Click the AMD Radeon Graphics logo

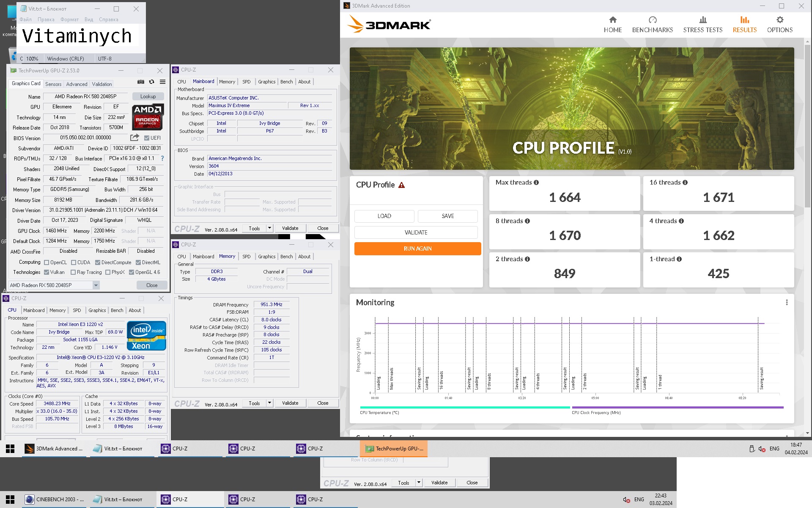coord(148,116)
